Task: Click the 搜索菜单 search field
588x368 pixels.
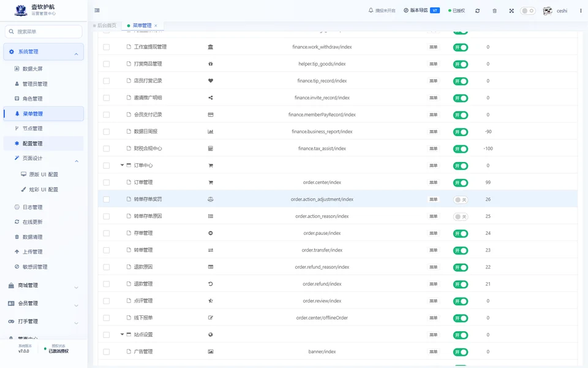Action: (43, 31)
